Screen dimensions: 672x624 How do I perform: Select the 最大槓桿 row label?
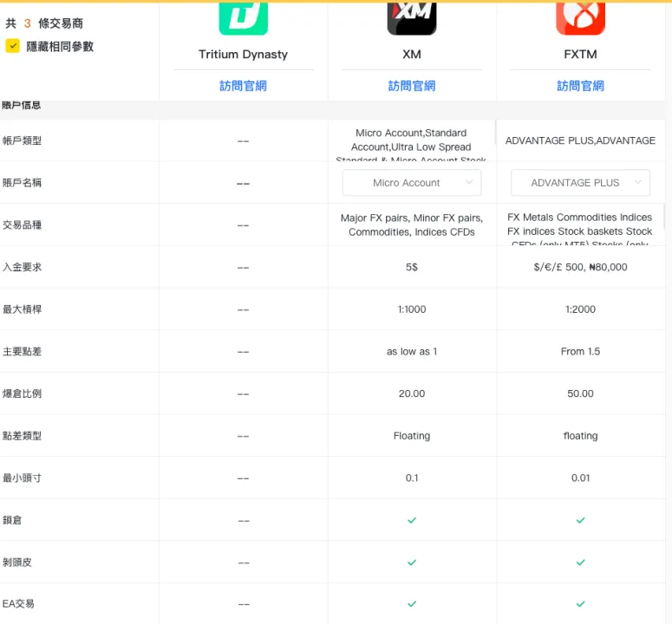tap(22, 309)
